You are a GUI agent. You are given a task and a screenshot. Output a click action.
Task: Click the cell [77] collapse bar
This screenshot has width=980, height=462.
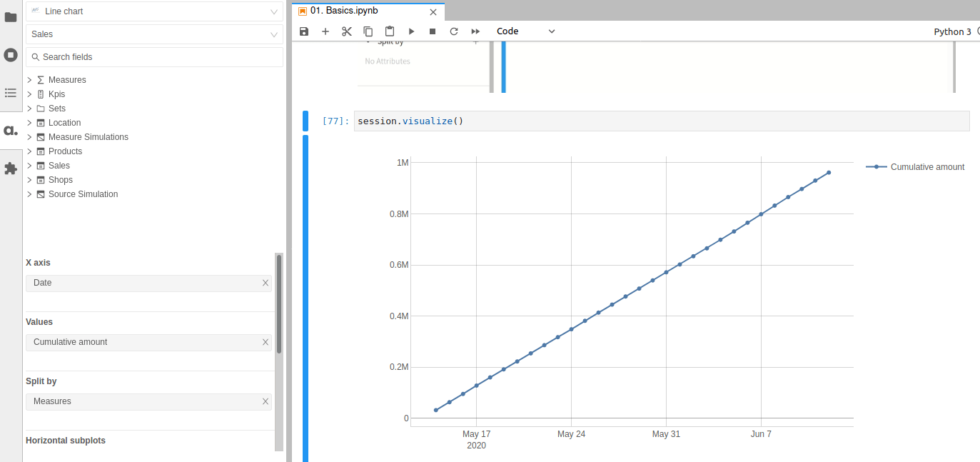tap(305, 121)
